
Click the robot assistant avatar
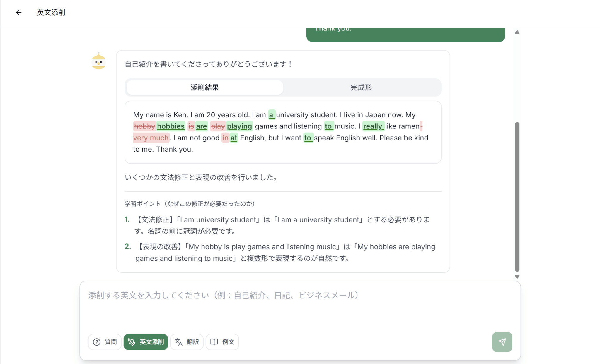pos(99,61)
